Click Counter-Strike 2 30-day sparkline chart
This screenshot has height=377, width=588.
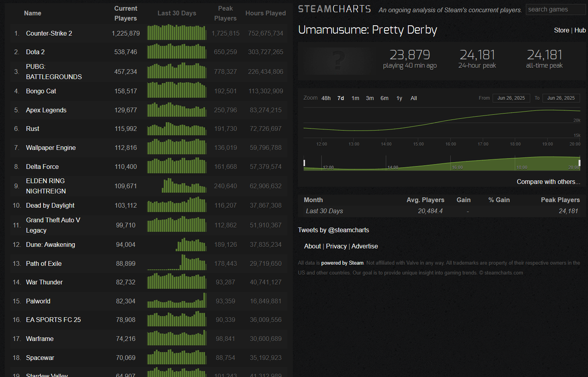click(177, 32)
